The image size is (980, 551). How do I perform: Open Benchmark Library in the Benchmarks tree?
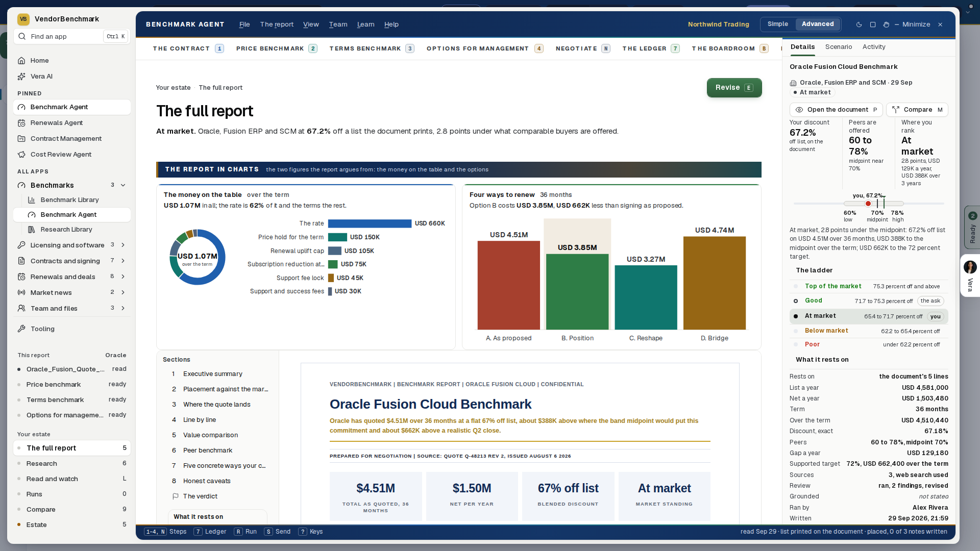pos(71,200)
